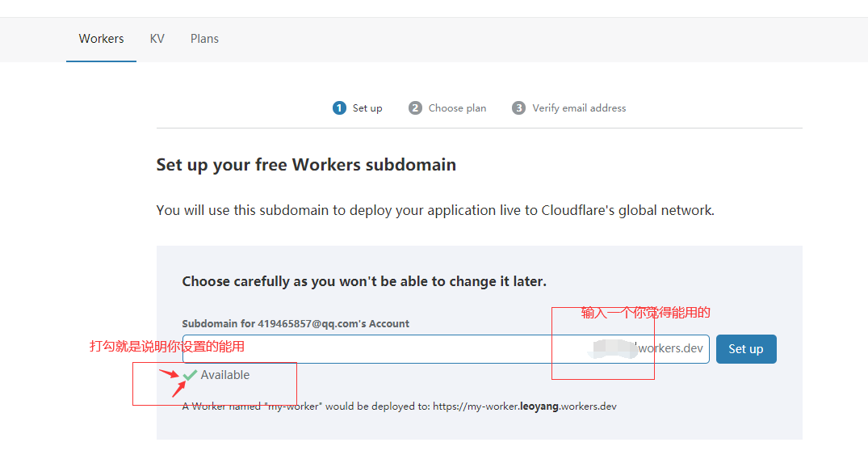This screenshot has height=476, width=868.
Task: Switch to the Workers tab
Action: pos(101,39)
